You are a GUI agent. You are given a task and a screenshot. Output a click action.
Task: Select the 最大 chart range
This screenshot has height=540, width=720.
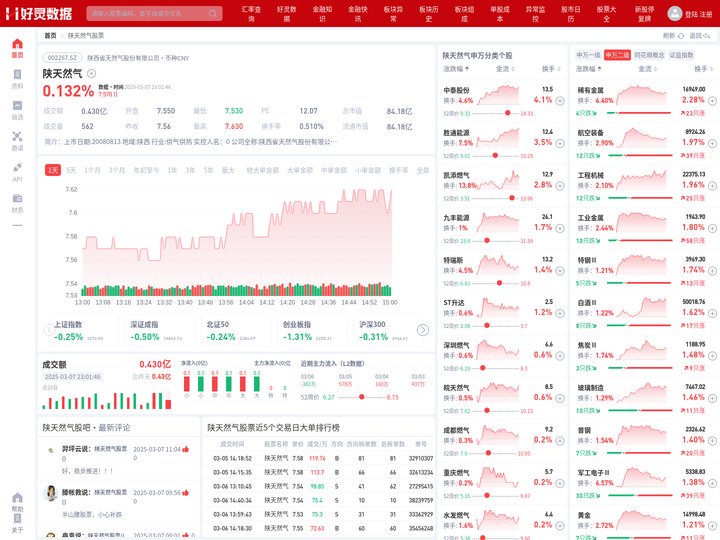point(228,170)
